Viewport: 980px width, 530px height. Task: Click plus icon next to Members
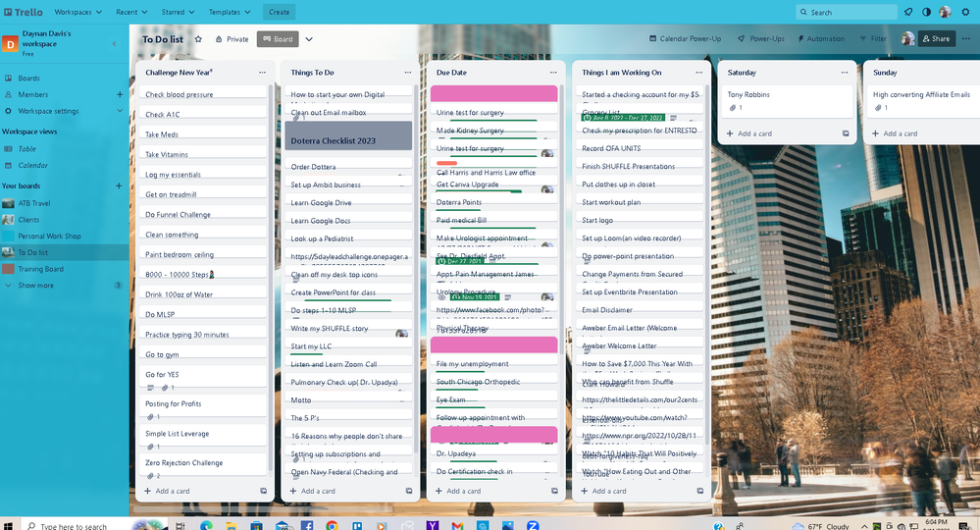(120, 95)
